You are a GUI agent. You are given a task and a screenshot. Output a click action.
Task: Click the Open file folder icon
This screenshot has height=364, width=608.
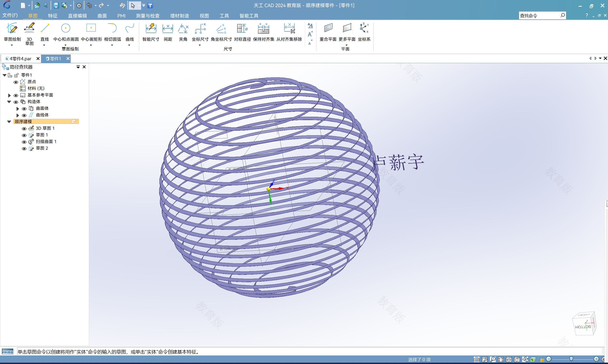(x=37, y=5)
